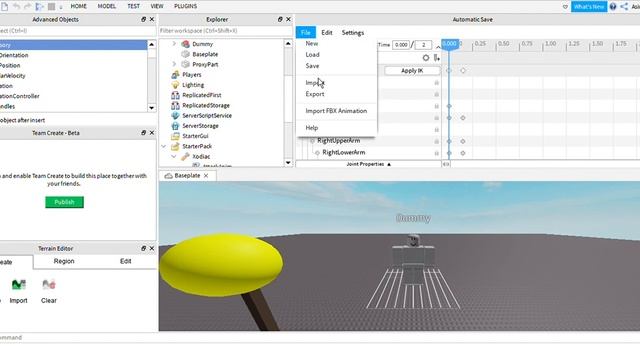Click the stop square icon in the top bar

click(51, 7)
